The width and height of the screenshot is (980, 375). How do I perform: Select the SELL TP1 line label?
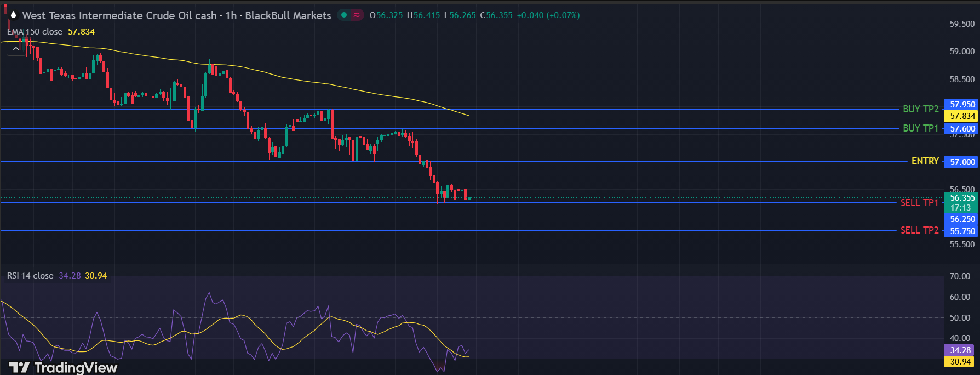[x=919, y=203]
